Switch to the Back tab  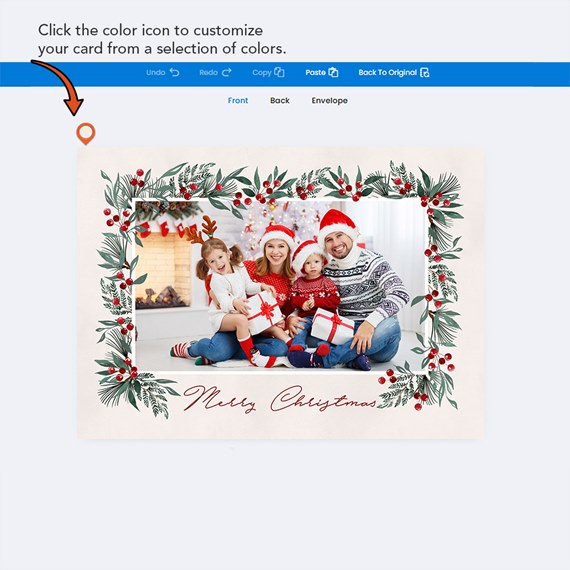[x=280, y=100]
